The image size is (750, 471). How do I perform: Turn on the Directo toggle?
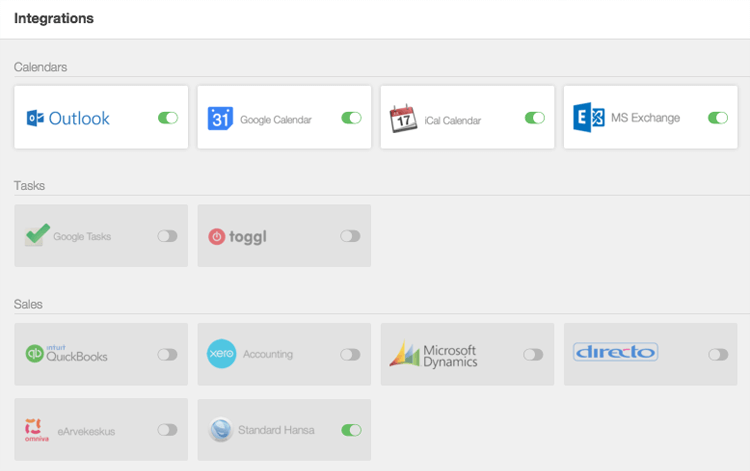click(718, 354)
